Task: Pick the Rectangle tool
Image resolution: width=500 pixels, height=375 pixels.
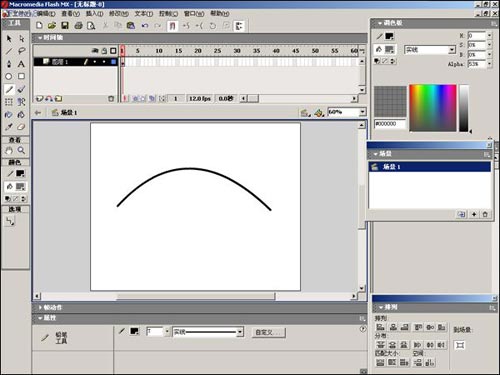Action: coord(21,76)
